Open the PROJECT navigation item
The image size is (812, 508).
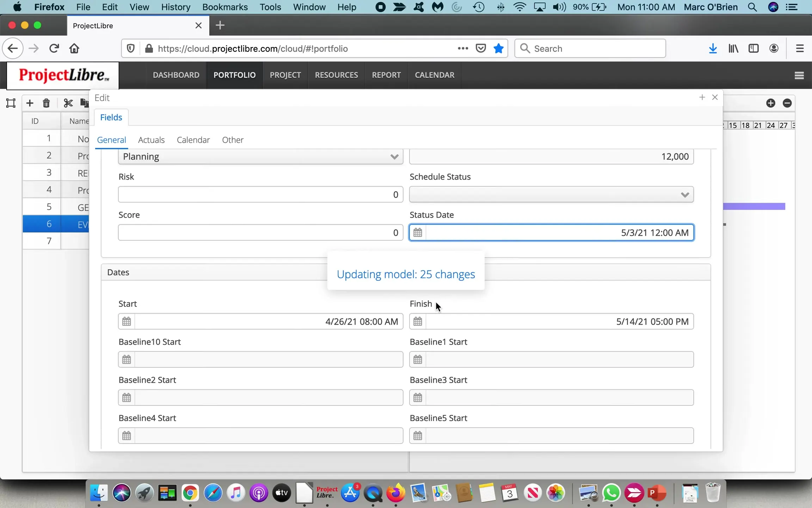[x=285, y=75]
